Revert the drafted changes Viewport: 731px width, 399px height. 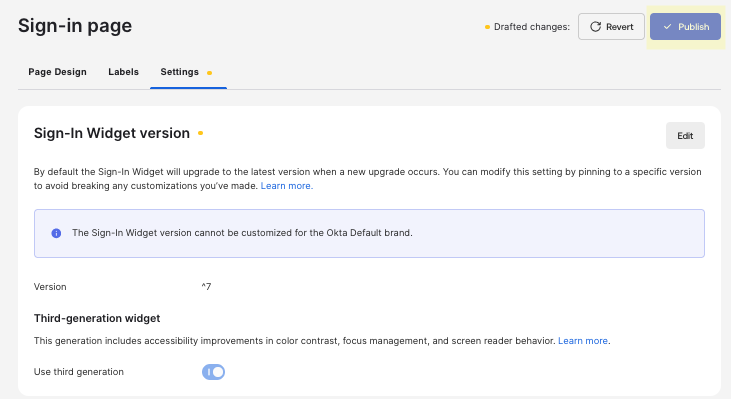pos(611,27)
